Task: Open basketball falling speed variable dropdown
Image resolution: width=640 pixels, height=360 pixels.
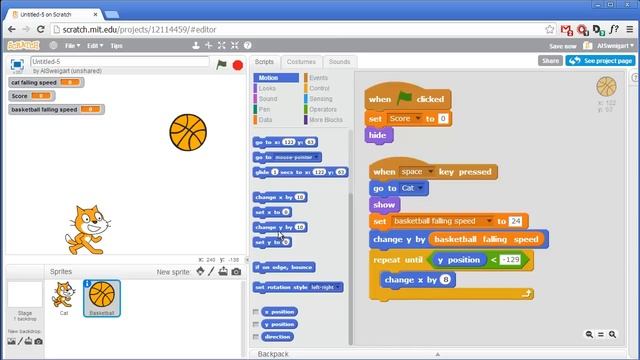Action: [489, 221]
